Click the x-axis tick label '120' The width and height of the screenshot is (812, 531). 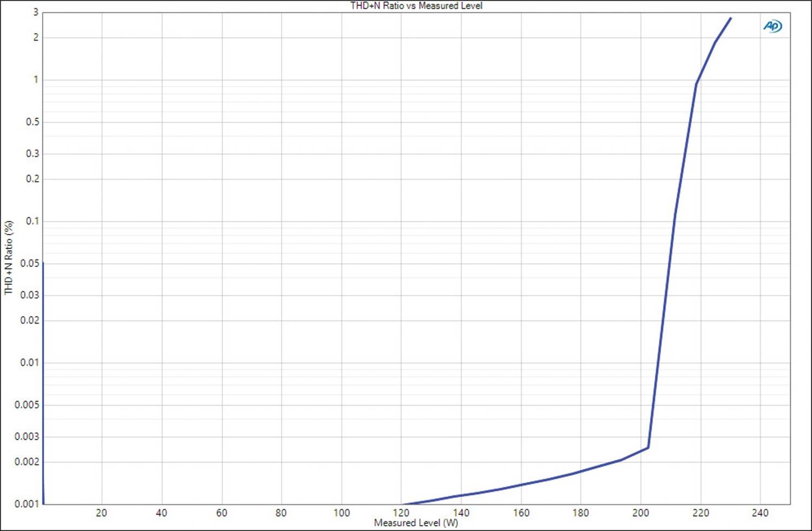click(401, 513)
